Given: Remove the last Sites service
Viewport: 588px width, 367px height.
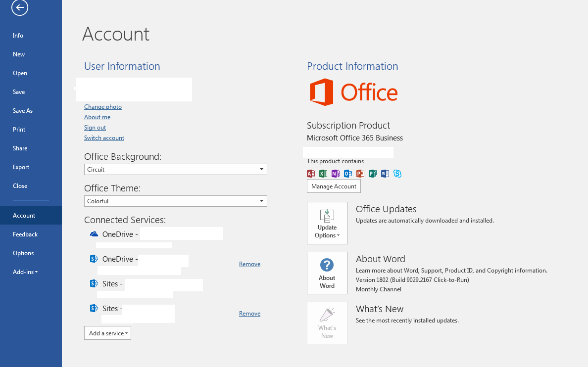Looking at the screenshot, I should [250, 314].
